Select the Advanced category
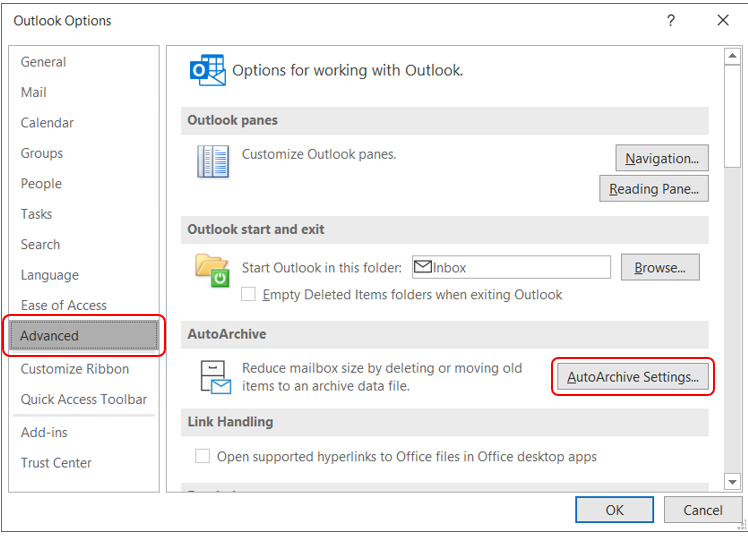This screenshot has height=537, width=748. coord(84,336)
